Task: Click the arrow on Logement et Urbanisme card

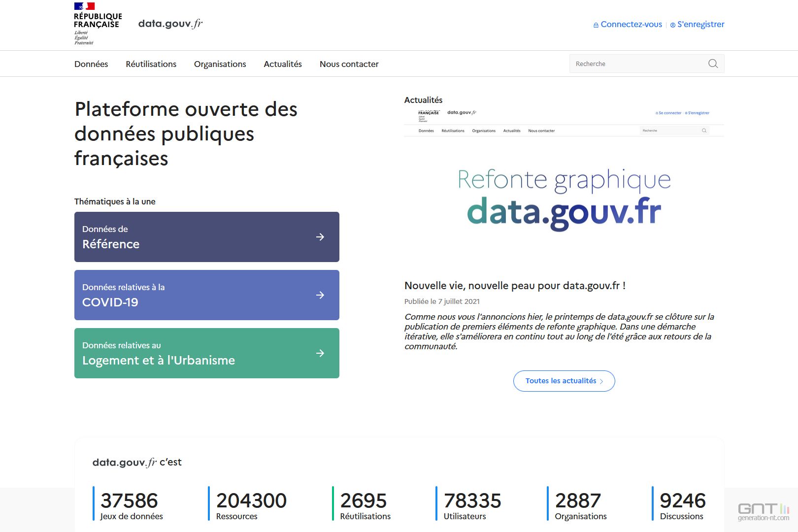Action: point(320,353)
